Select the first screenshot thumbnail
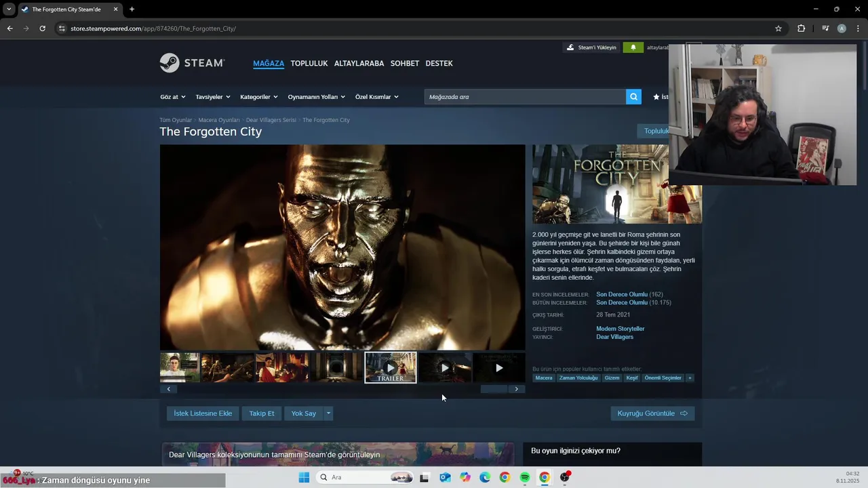Screen dimensions: 868x488 [x=180, y=367]
